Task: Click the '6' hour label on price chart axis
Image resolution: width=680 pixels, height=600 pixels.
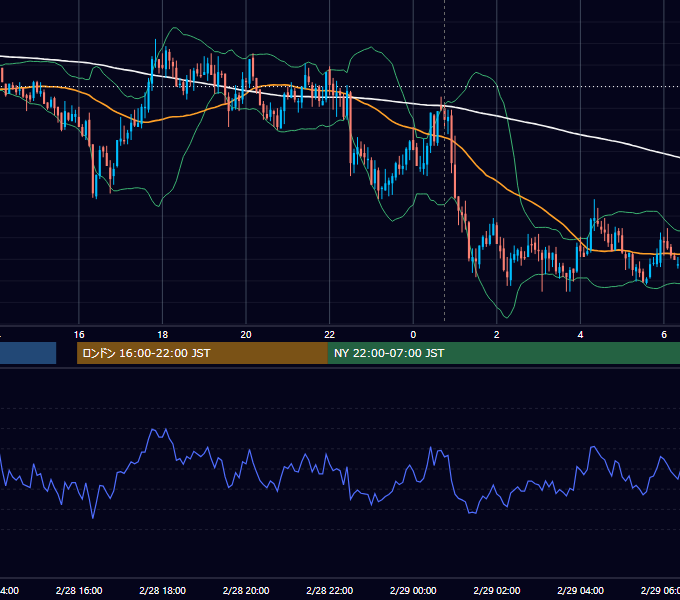Action: coord(664,335)
